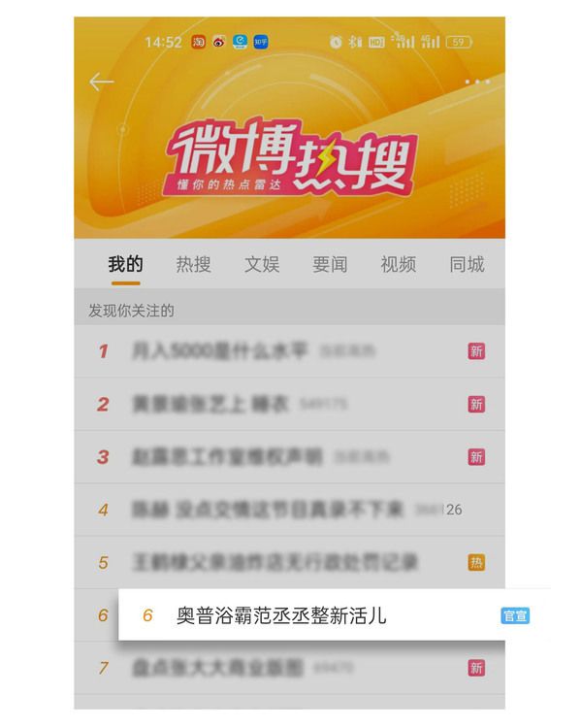Tap the Taobao status bar icon

(199, 43)
